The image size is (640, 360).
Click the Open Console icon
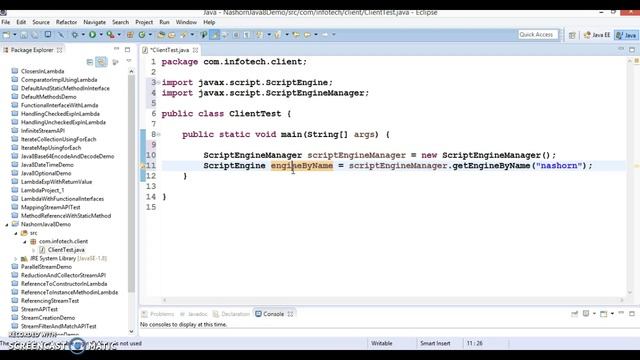(604, 313)
